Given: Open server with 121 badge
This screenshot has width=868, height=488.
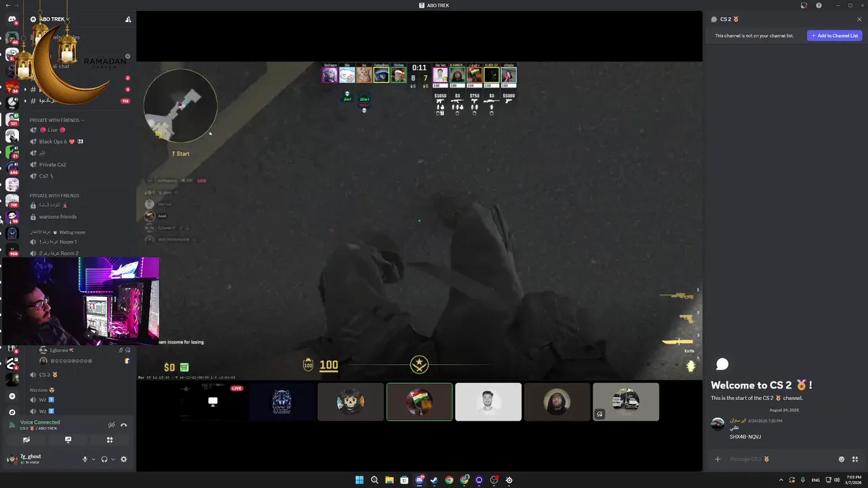Looking at the screenshot, I should coord(12,119).
